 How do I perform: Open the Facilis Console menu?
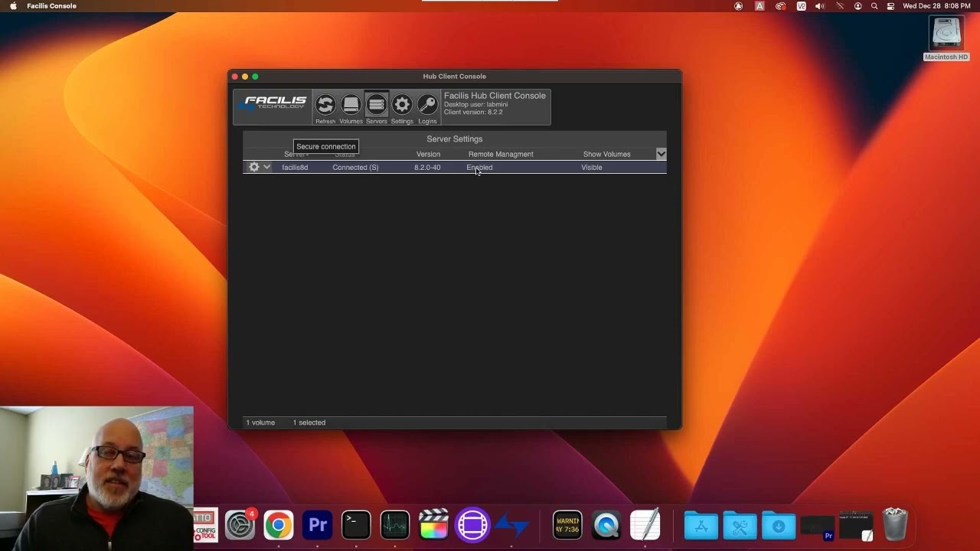click(51, 6)
